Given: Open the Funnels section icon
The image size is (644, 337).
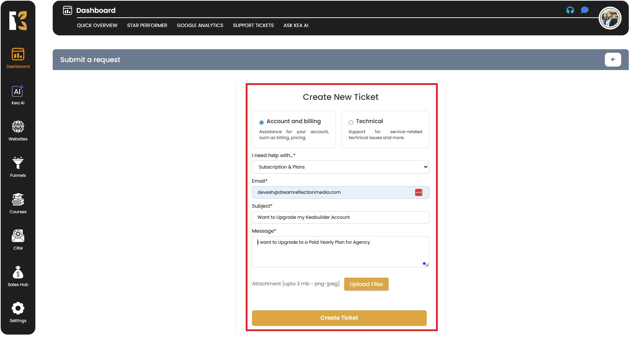Looking at the screenshot, I should pyautogui.click(x=18, y=163).
